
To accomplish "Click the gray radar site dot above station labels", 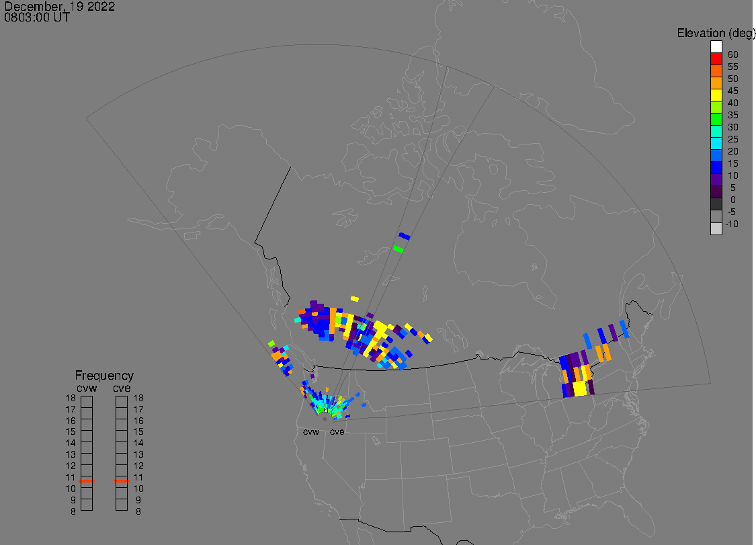I will tap(325, 419).
